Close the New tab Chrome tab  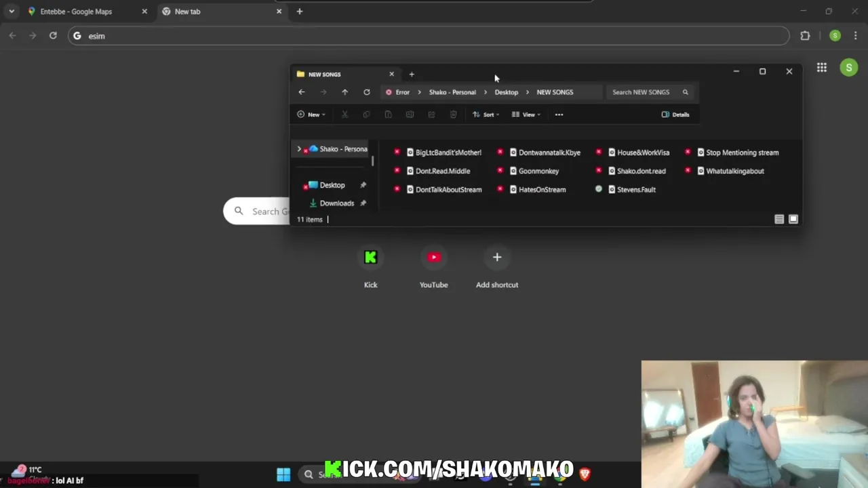(279, 12)
